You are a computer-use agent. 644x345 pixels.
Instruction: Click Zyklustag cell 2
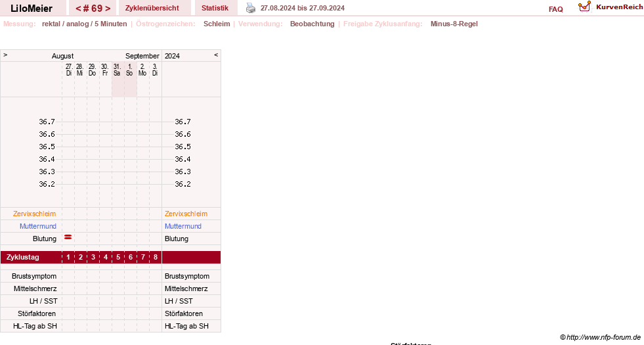pos(81,258)
